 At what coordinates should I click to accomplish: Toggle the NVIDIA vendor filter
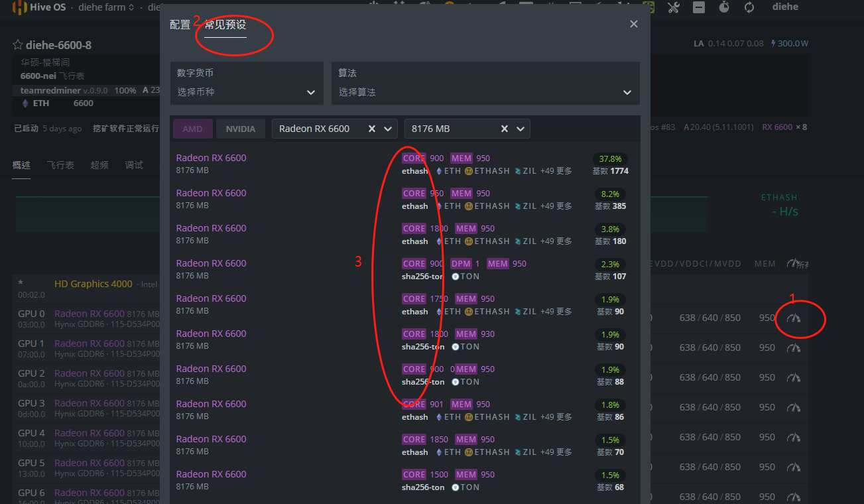pos(241,129)
